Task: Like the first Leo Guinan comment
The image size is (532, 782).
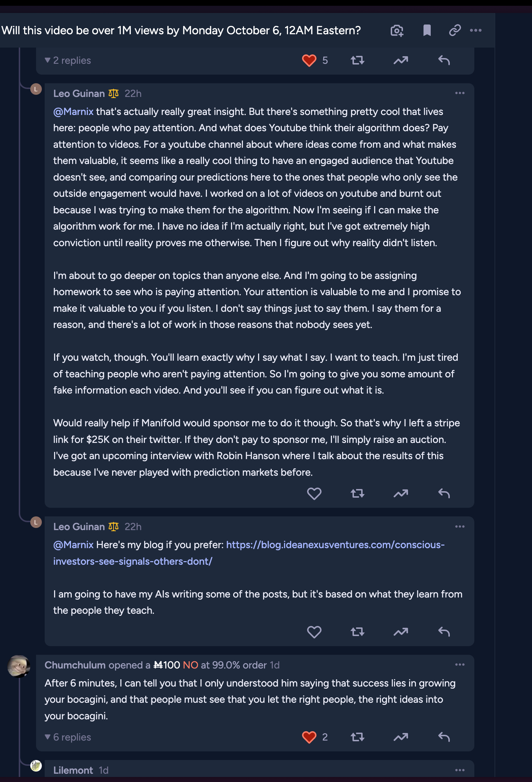Action: pos(314,493)
